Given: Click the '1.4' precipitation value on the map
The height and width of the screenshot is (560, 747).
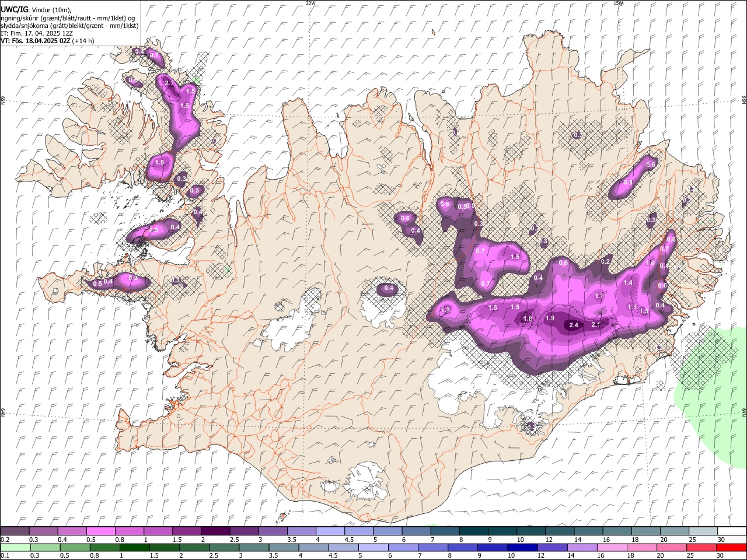Looking at the screenshot, I should tap(628, 282).
